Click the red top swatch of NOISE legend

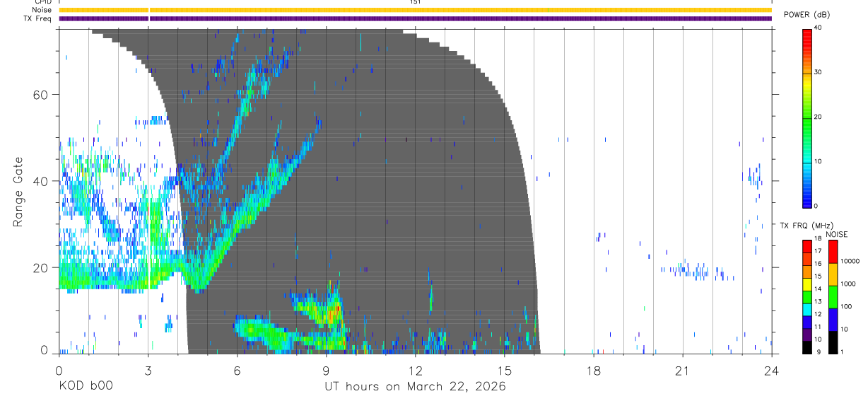coord(833,252)
